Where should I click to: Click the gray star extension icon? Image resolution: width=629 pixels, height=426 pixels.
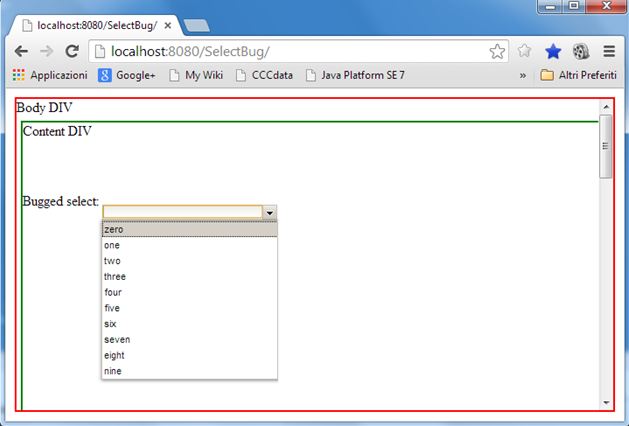pyautogui.click(x=524, y=51)
